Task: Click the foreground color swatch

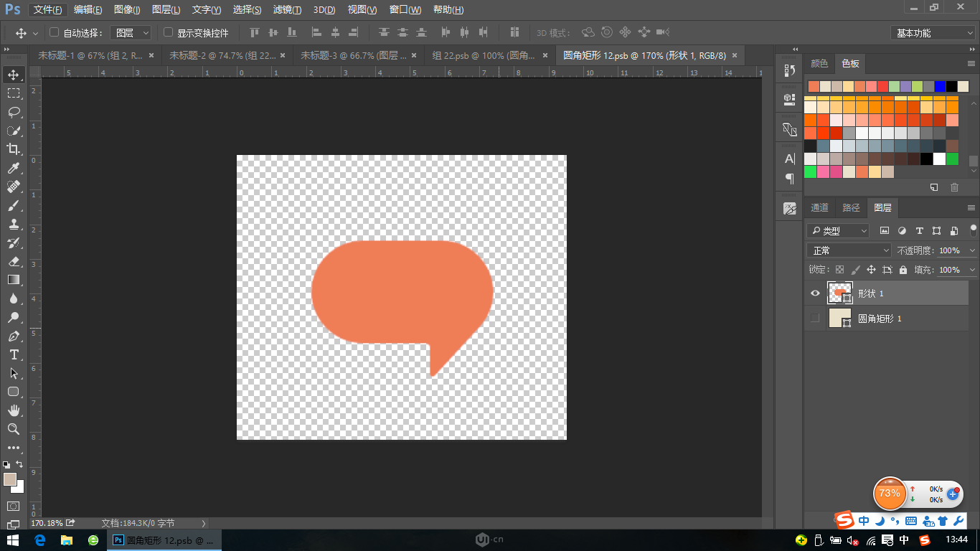Action: (9, 479)
